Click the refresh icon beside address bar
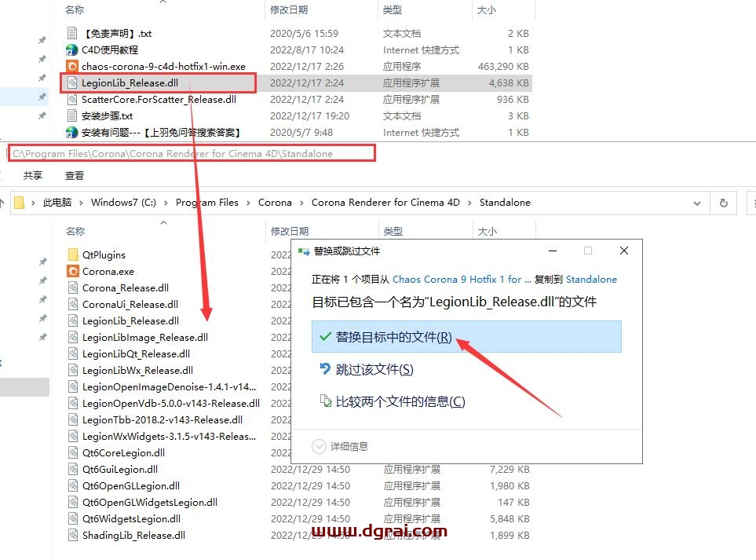This screenshot has width=756, height=560. point(723,203)
